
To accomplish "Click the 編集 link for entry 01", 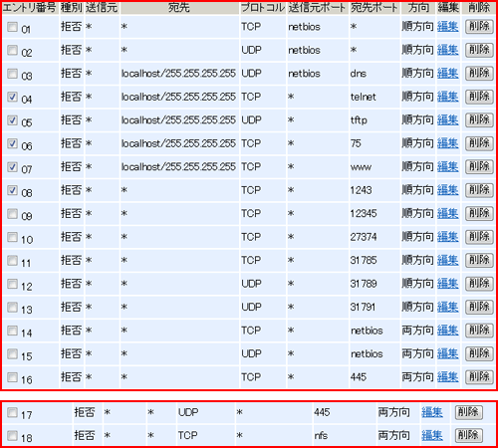I will coord(447,27).
